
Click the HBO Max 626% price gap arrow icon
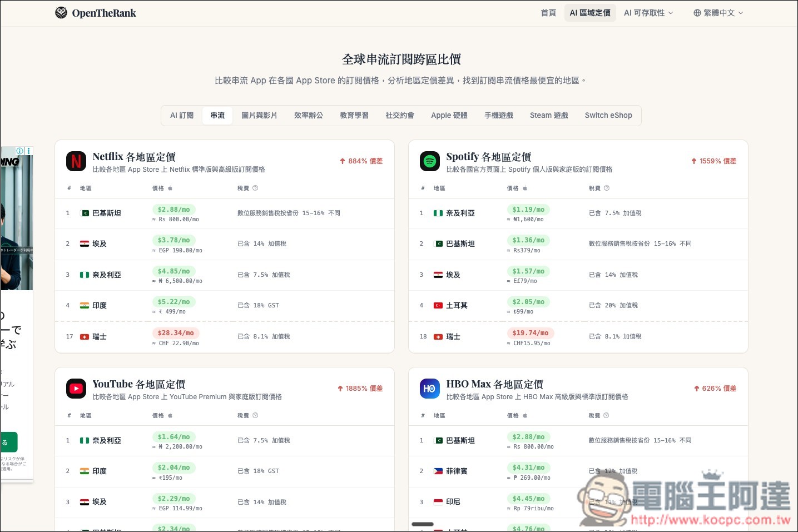click(697, 389)
